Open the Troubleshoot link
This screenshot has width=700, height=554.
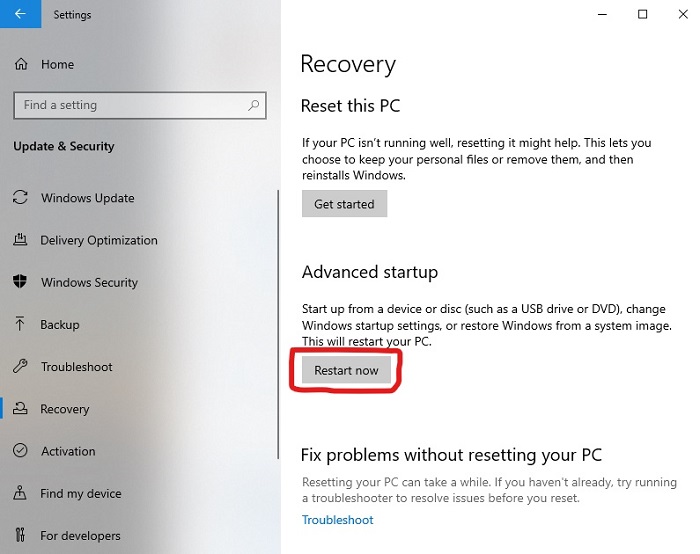click(337, 520)
